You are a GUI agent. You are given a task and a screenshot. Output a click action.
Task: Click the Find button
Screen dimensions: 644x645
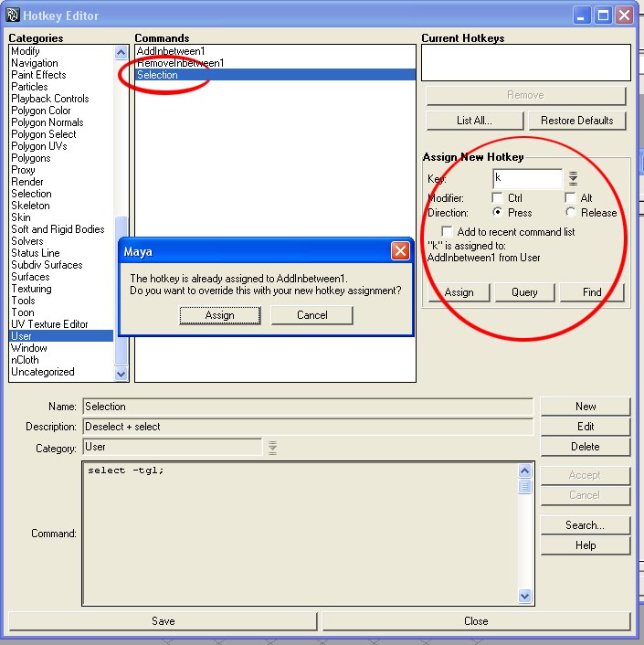point(592,292)
